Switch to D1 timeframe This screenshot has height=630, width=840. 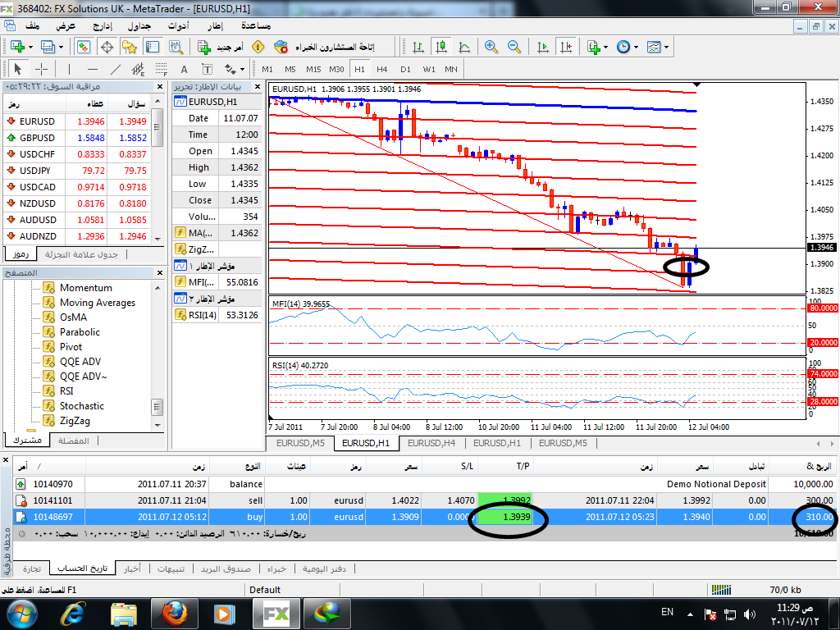pyautogui.click(x=405, y=69)
